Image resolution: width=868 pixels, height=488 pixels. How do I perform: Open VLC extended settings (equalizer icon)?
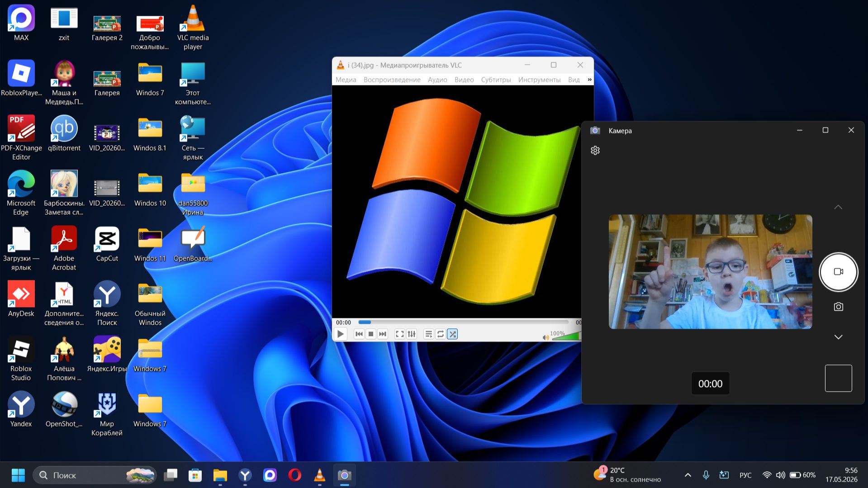click(x=412, y=334)
